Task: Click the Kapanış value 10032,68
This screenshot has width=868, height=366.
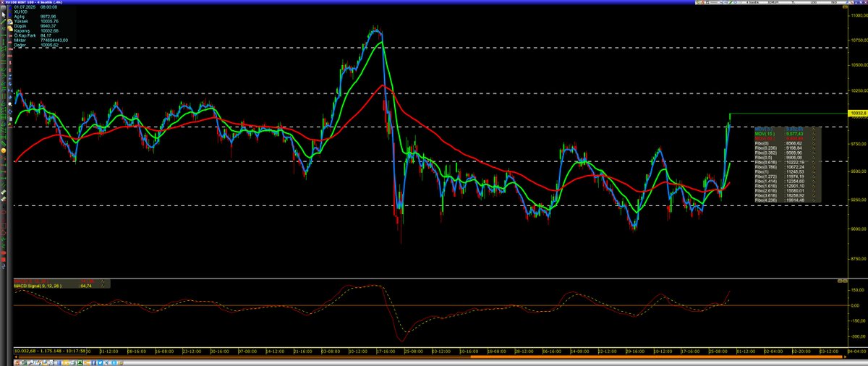Action: click(x=49, y=30)
